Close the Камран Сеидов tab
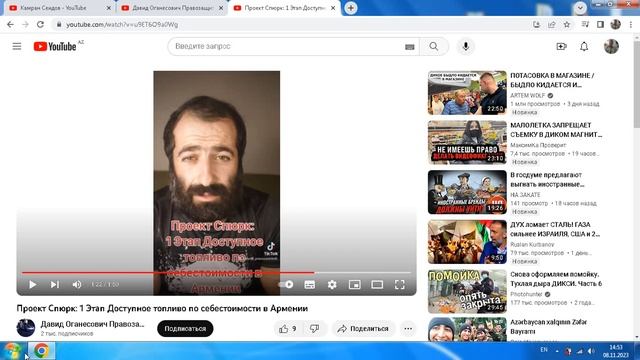 (109, 8)
